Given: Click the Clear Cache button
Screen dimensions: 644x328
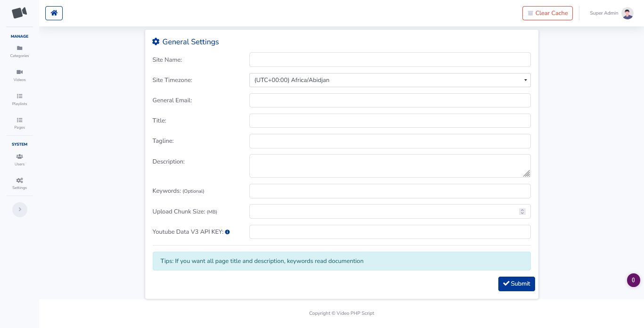Looking at the screenshot, I should pos(547,13).
